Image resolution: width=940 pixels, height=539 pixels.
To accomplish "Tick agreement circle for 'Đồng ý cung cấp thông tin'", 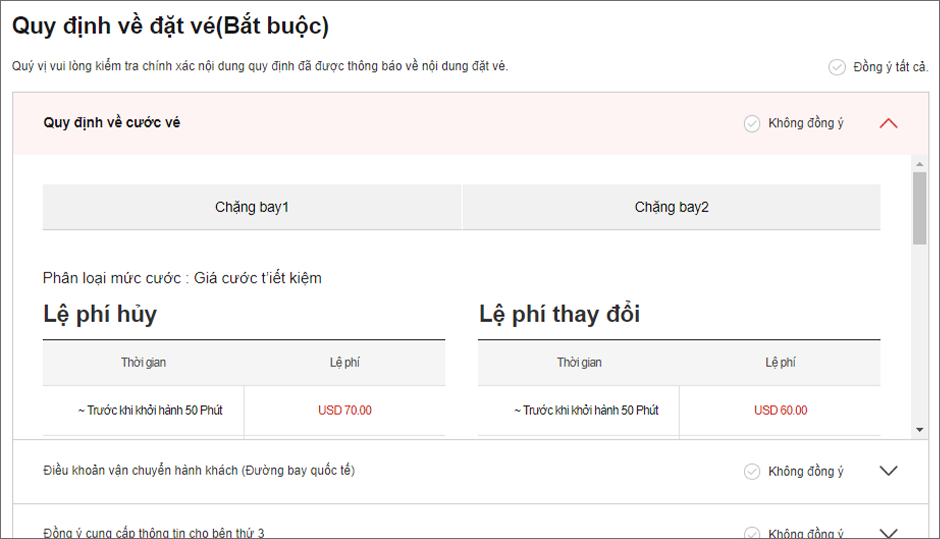I will pos(752,533).
